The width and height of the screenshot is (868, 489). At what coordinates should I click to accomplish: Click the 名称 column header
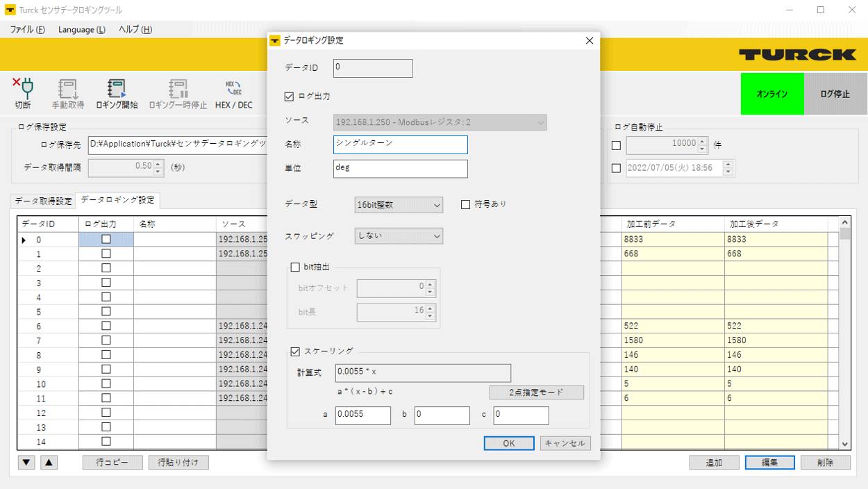[175, 224]
